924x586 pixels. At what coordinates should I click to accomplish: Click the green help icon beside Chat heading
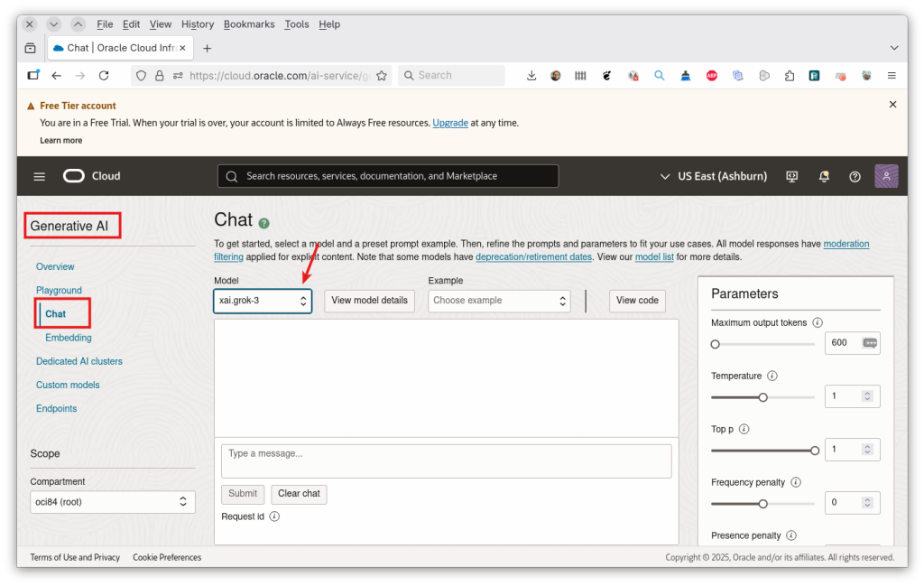tap(264, 223)
